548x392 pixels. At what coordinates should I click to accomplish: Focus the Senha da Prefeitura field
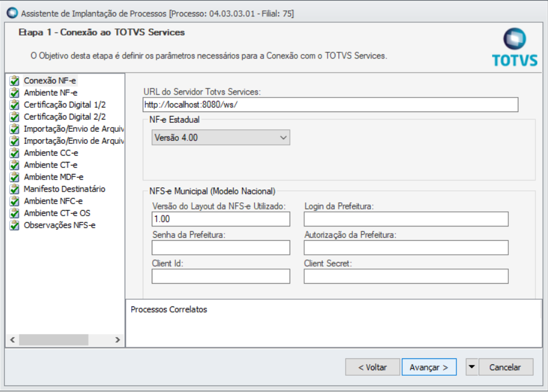pos(220,247)
